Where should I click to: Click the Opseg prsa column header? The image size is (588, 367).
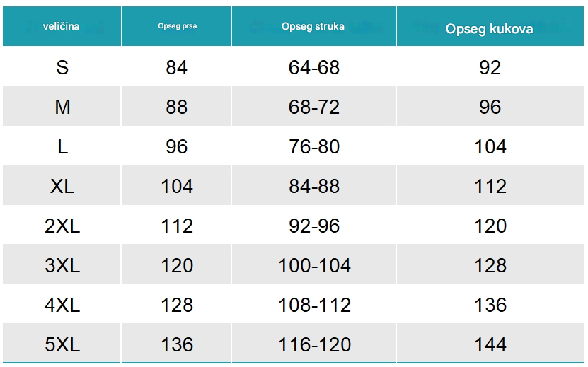[x=176, y=26]
